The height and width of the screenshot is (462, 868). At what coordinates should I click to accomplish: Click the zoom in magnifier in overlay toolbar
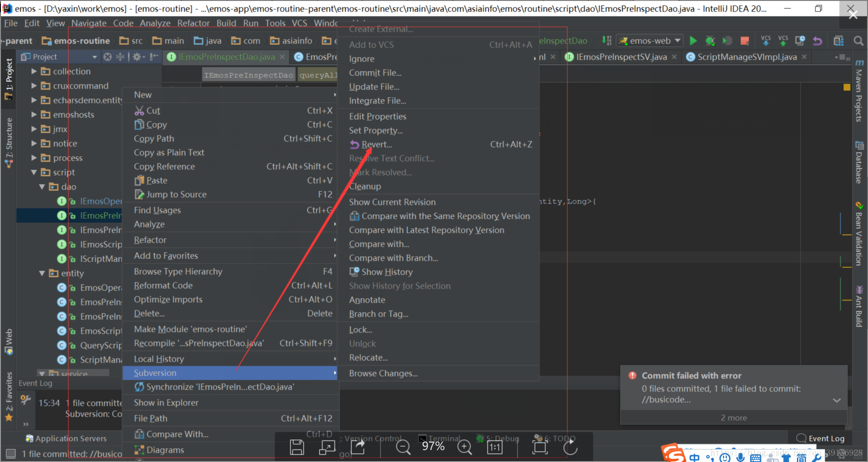(464, 447)
